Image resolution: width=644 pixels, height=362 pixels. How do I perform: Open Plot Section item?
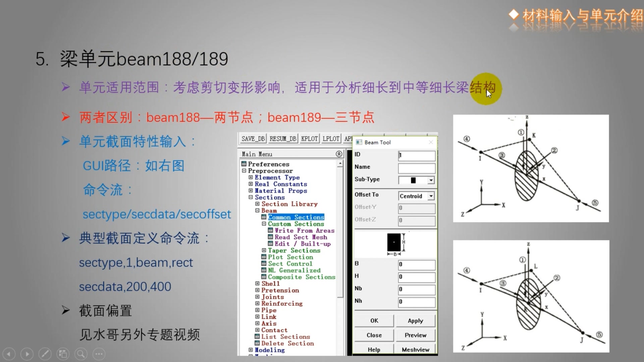click(x=290, y=257)
